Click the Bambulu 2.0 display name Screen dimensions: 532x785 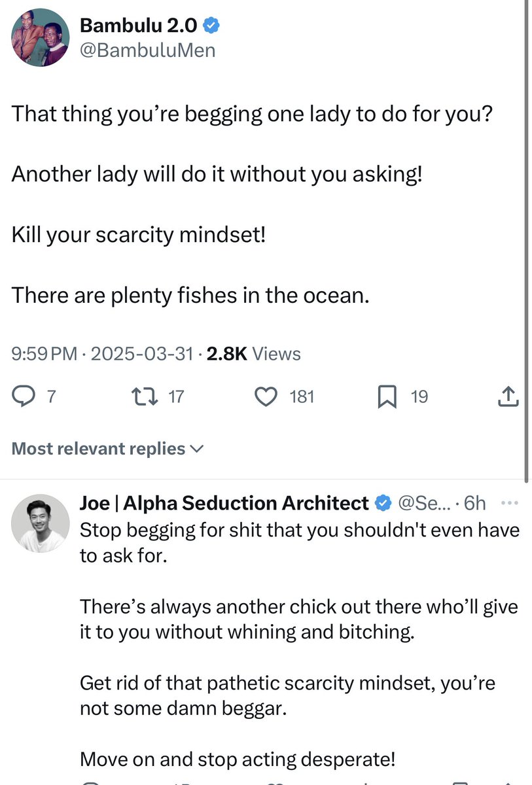point(138,26)
